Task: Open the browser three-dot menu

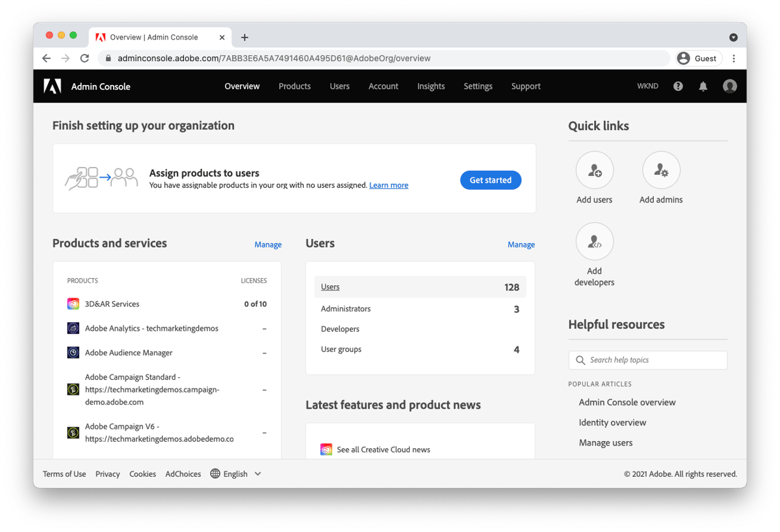Action: [x=733, y=58]
